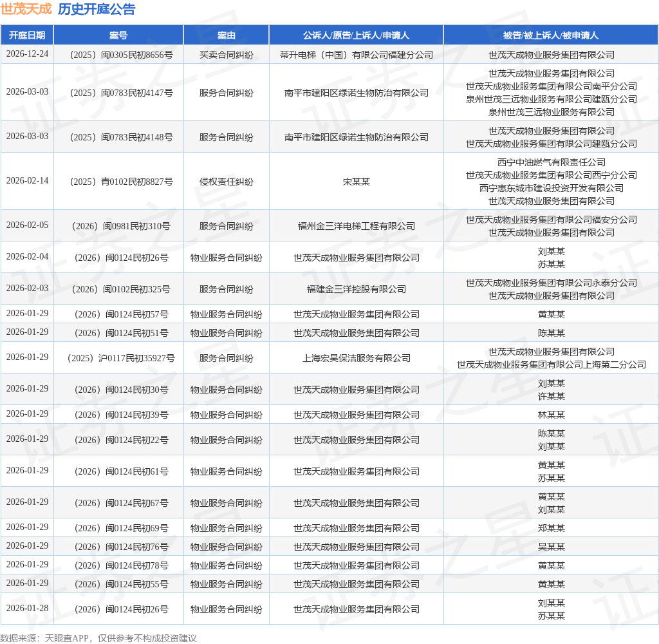This screenshot has height=644, width=659.
Task: Click 西宁中油燃气有限责任公司
Action: point(551,162)
